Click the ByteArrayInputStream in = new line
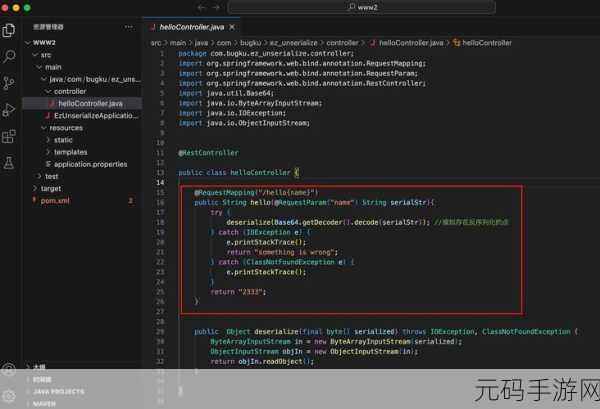Screen dimensions: 600x409 pos(336,341)
